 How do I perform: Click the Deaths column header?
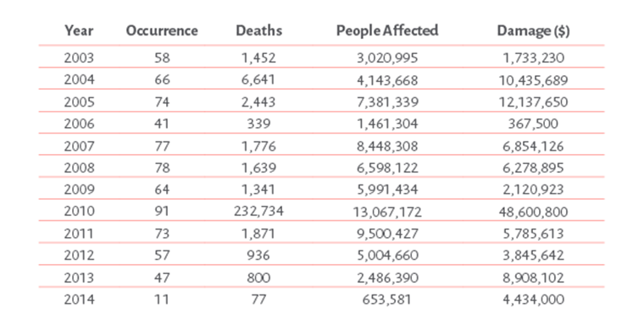(x=258, y=30)
